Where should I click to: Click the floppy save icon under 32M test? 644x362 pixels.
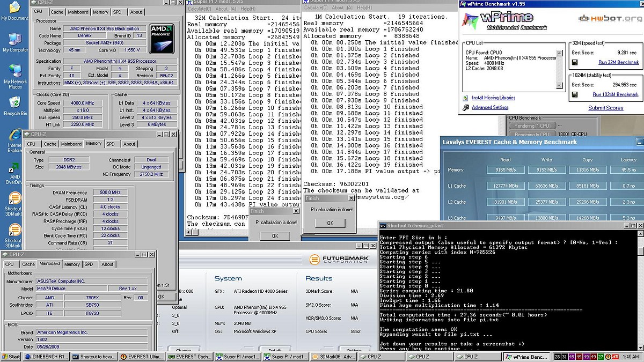[575, 63]
